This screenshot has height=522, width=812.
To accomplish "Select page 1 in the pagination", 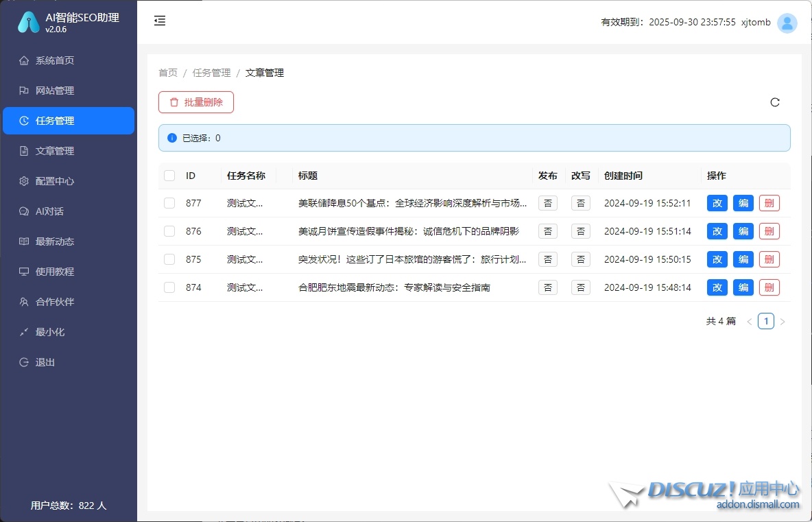I will [765, 321].
